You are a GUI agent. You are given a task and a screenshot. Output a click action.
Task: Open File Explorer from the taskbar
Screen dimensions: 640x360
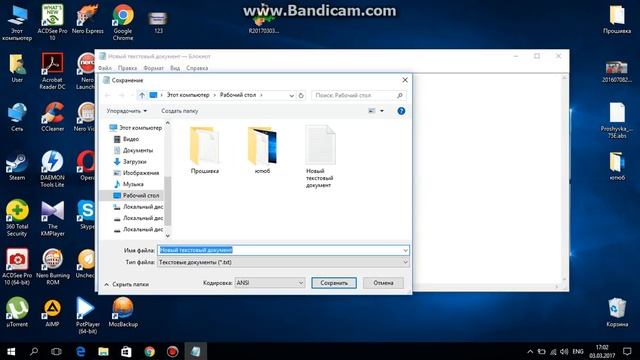(x=103, y=351)
